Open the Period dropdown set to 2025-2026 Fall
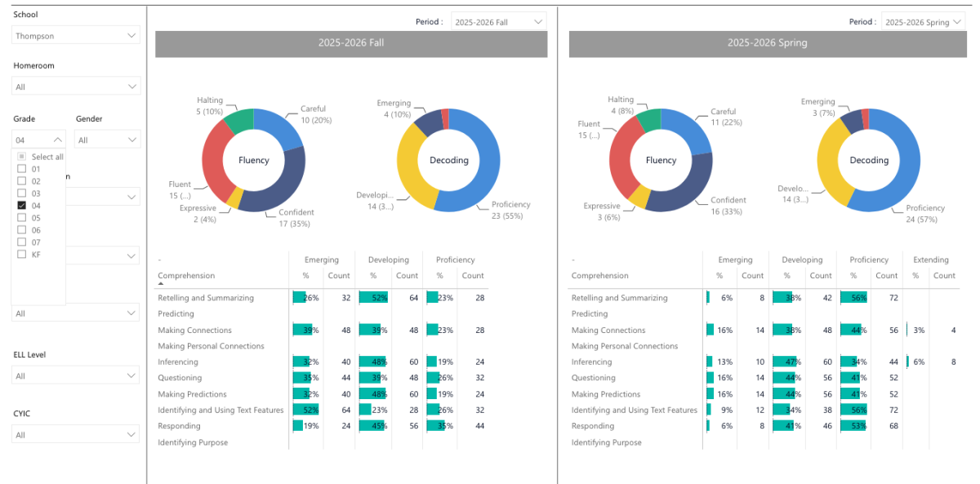Viewport: 980px width, 484px height. pos(499,22)
